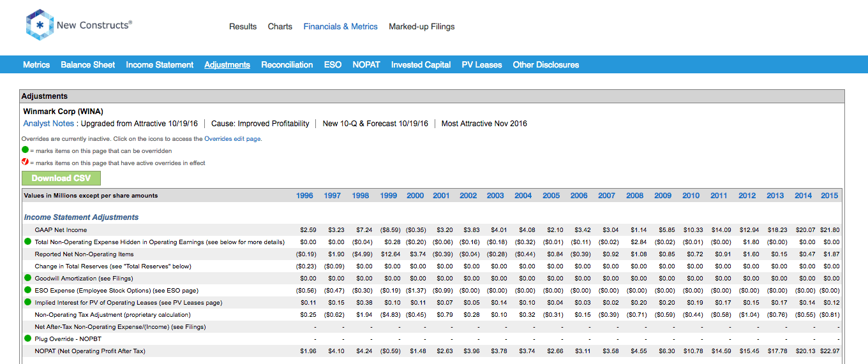Switch to the Income Statement tab
The width and height of the screenshot is (868, 364).
click(160, 64)
